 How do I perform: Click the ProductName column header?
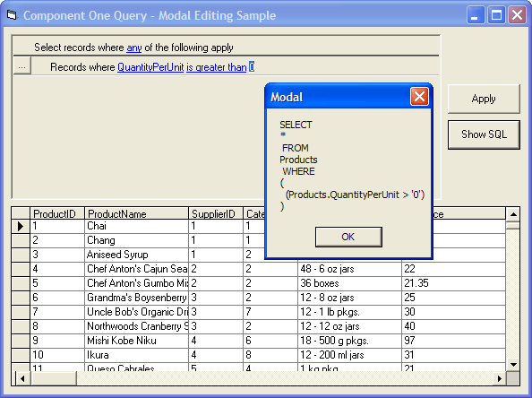point(136,214)
